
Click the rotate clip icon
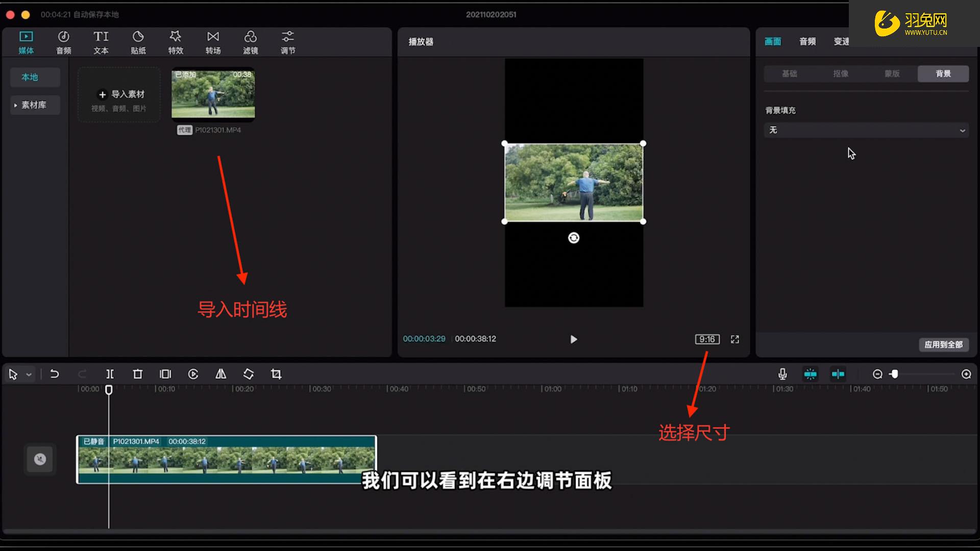point(249,374)
